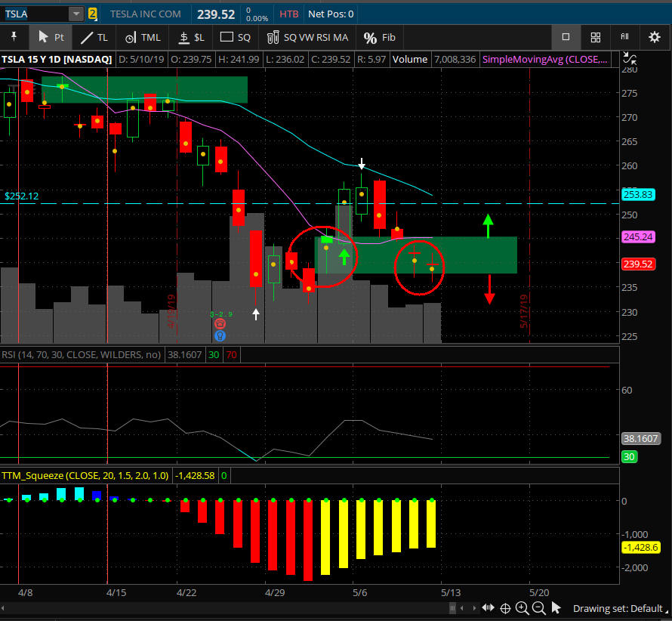Screen dimensions: 672x621
Task: Select the Pointer (Pt) drawing tool
Action: (x=48, y=38)
